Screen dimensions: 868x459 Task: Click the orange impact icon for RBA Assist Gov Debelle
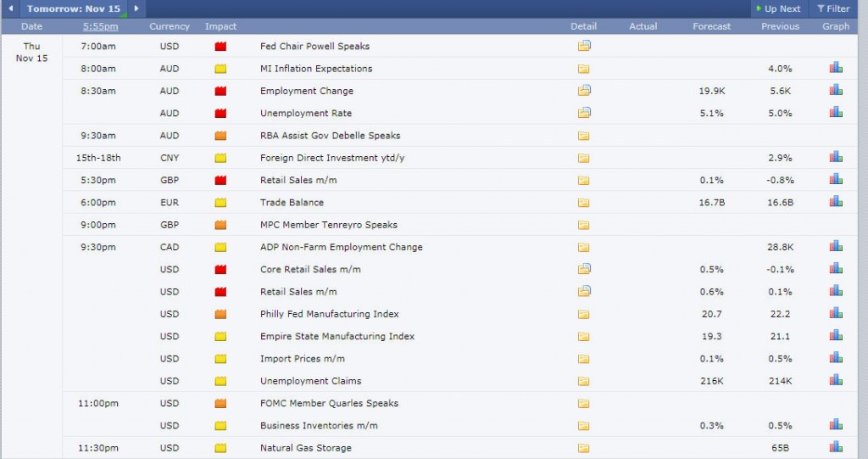tap(220, 136)
